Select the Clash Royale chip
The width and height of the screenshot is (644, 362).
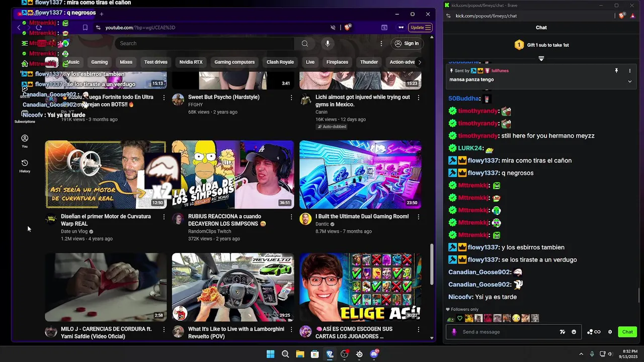(280, 62)
